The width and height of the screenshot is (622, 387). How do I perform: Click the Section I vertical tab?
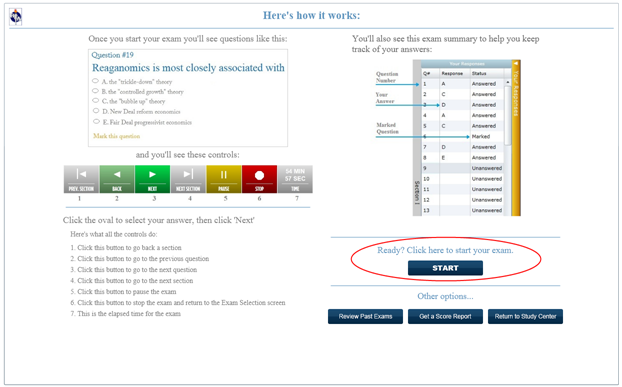click(x=417, y=192)
